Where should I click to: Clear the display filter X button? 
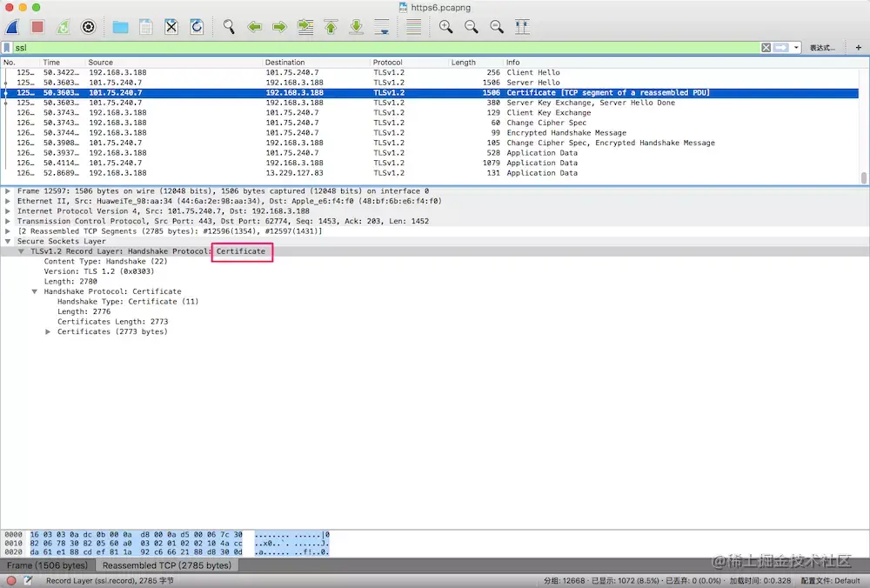click(x=766, y=48)
